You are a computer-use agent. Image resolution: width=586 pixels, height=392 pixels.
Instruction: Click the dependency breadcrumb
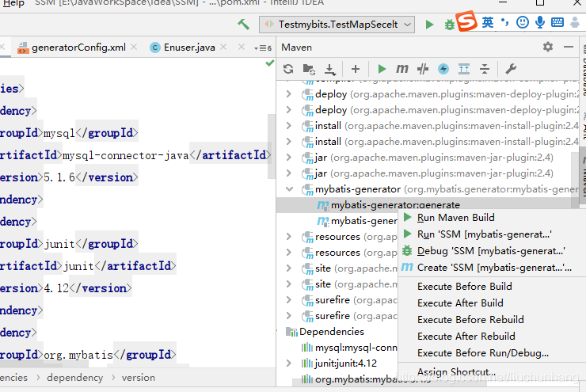74,378
